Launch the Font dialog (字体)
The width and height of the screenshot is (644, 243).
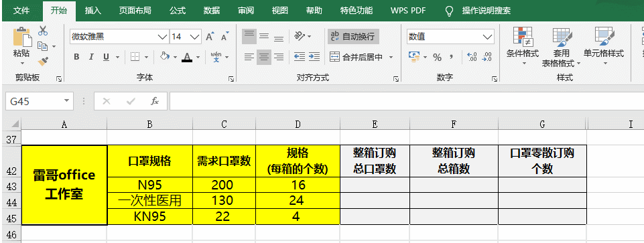click(x=231, y=78)
